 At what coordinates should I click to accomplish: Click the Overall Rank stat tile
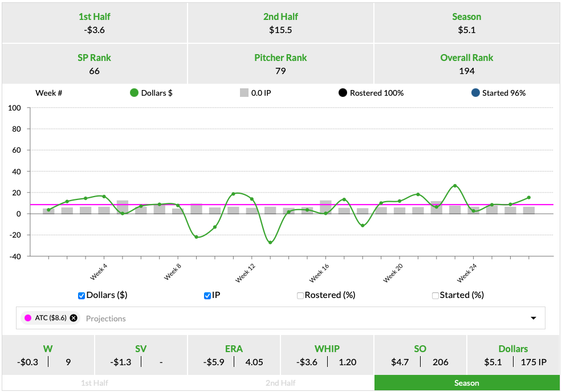(x=467, y=64)
